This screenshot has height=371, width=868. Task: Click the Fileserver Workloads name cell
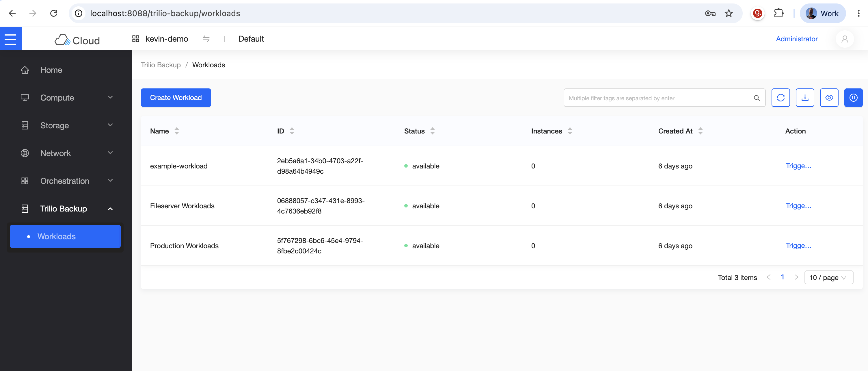point(182,206)
